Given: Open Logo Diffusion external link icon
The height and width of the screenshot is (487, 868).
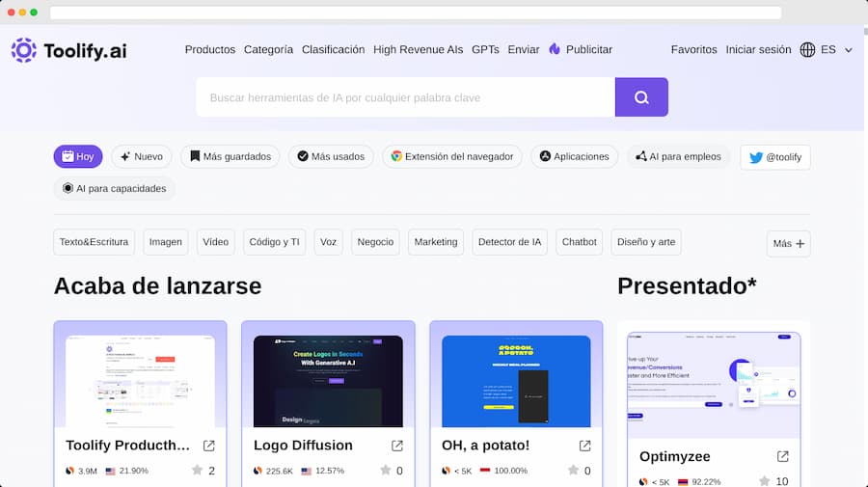Looking at the screenshot, I should click(x=397, y=446).
